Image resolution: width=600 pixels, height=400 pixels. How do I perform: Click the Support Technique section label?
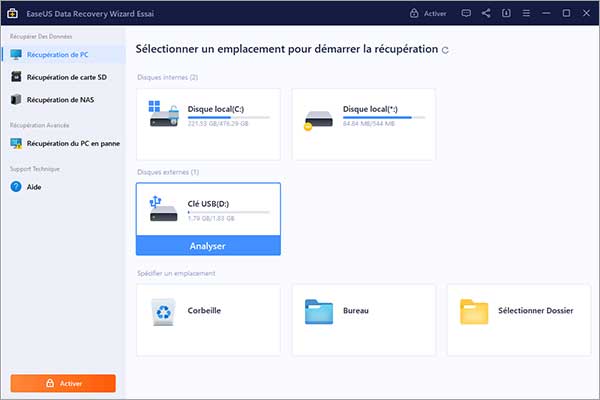35,169
